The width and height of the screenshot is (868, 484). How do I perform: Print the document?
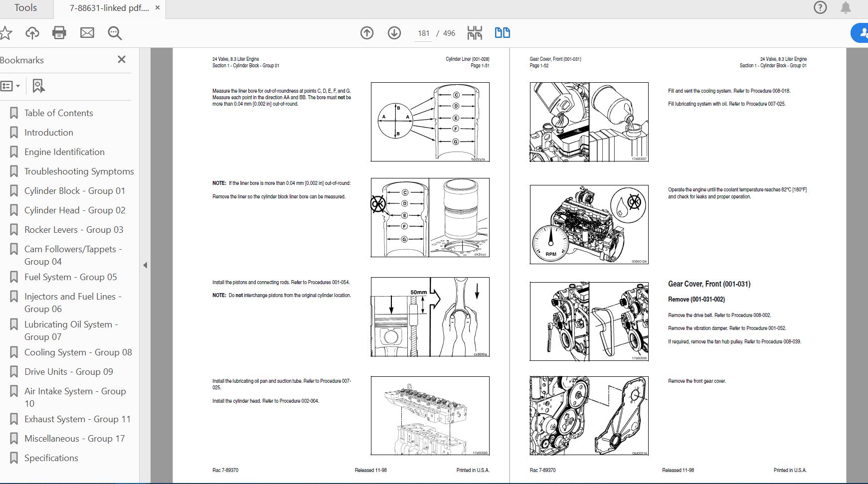pos(59,33)
